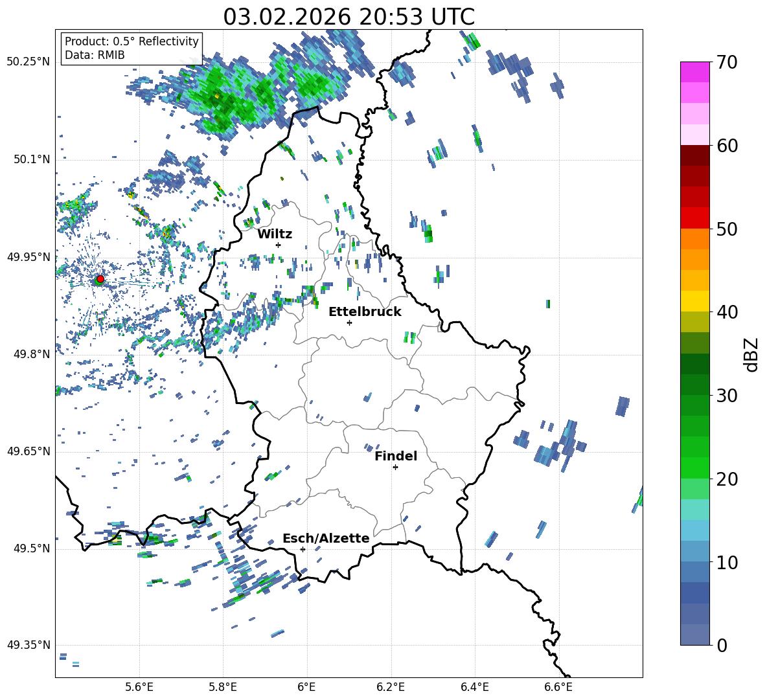
Task: Click the 49.5°N latitude label
Action: point(31,548)
